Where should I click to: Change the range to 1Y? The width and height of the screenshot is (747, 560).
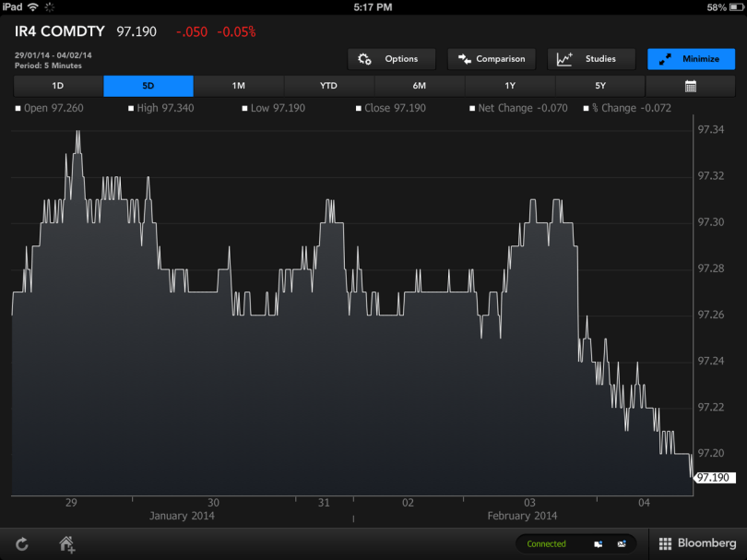coord(510,86)
